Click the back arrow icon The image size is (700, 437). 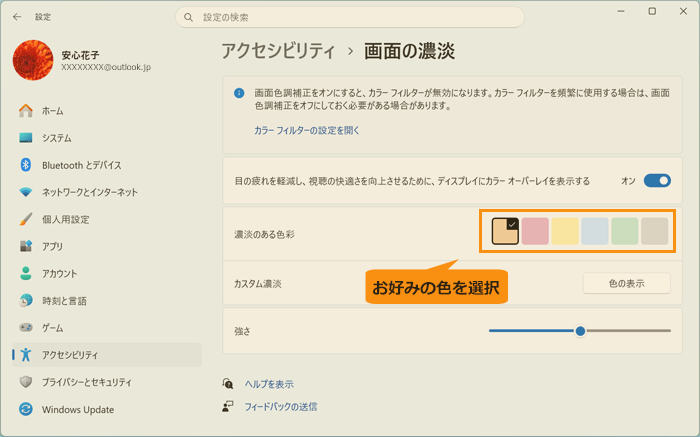click(17, 17)
